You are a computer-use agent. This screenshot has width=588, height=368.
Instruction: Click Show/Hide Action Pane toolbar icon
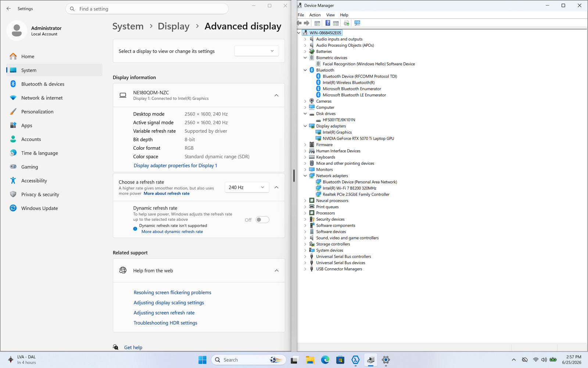pyautogui.click(x=336, y=23)
